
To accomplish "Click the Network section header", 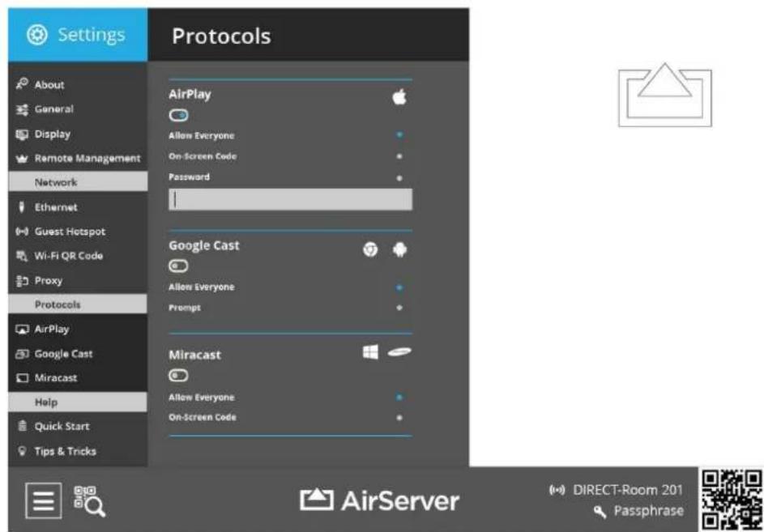I will point(78,182).
